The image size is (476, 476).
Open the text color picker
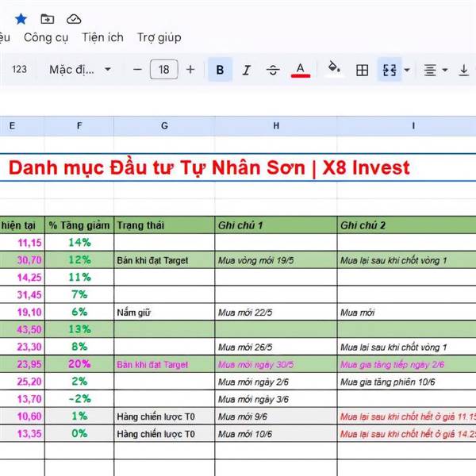pos(301,70)
